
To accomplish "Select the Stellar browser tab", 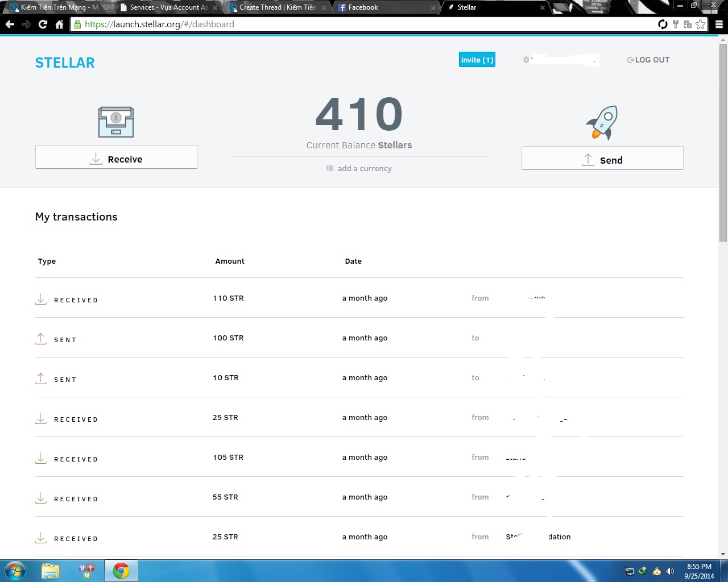I will pyautogui.click(x=495, y=7).
